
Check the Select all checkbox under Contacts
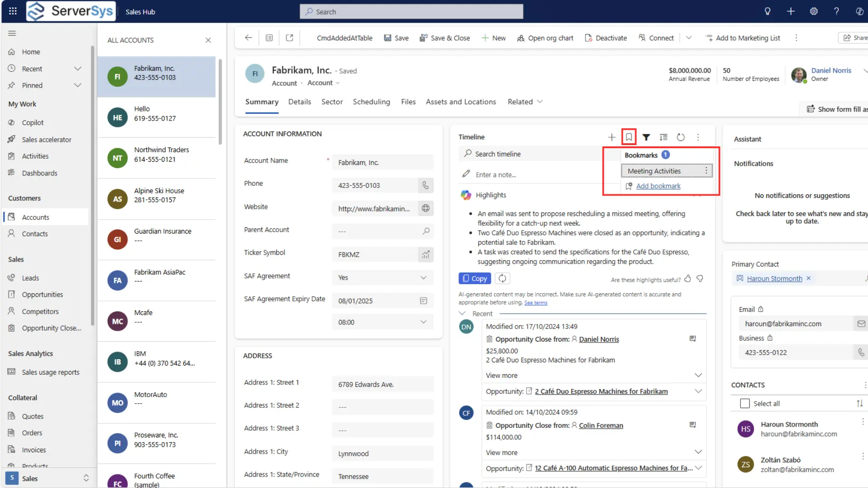744,403
